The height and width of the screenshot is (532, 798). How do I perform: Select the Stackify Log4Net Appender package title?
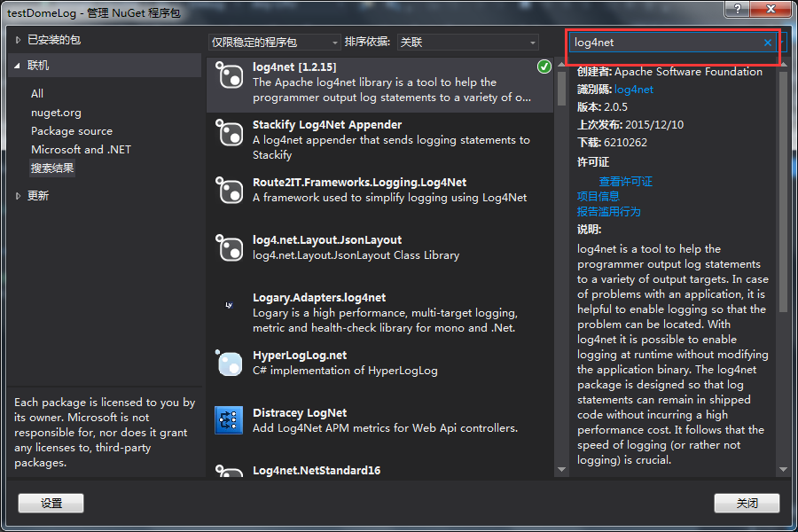[327, 125]
